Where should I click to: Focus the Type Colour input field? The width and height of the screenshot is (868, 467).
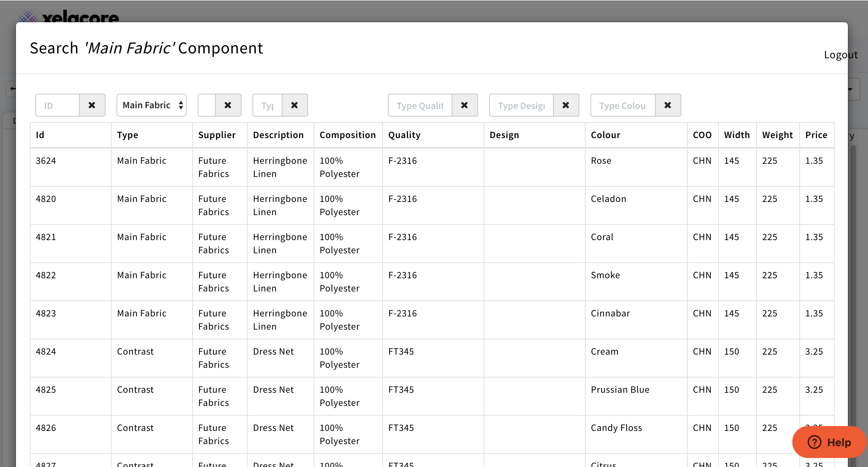pyautogui.click(x=623, y=105)
